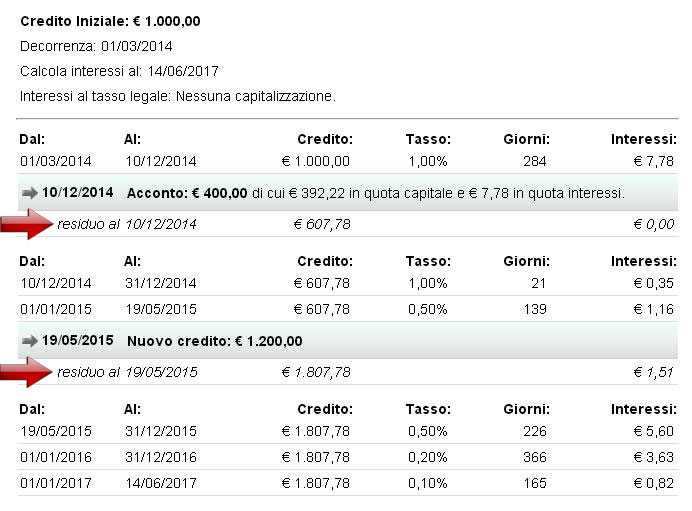This screenshot has width=692, height=511.
Task: Click the residuo amount € 1.807,78
Action: click(x=316, y=372)
